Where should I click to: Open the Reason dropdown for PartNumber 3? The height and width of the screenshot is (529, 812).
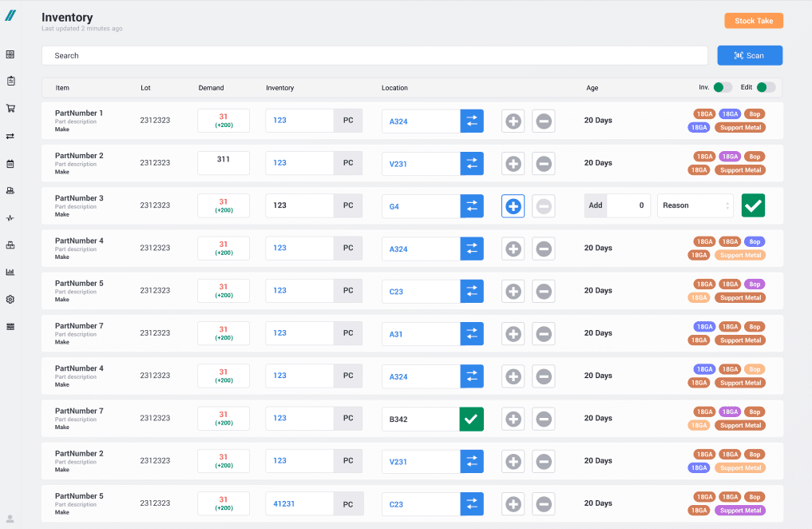[695, 205]
